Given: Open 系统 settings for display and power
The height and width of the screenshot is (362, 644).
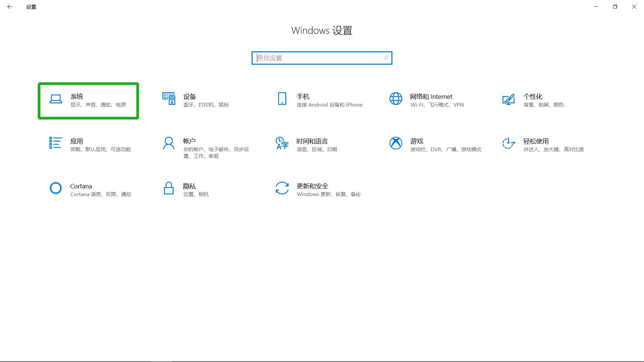Looking at the screenshot, I should click(88, 100).
